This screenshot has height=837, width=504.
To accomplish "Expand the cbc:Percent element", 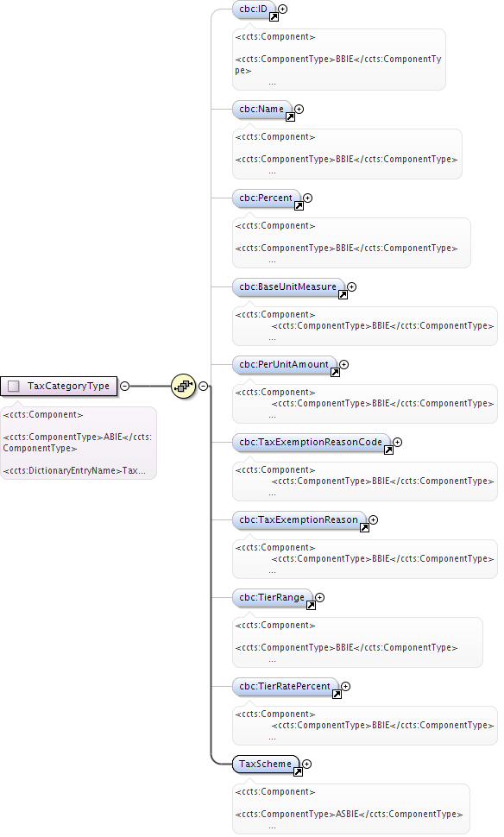I will tap(307, 198).
